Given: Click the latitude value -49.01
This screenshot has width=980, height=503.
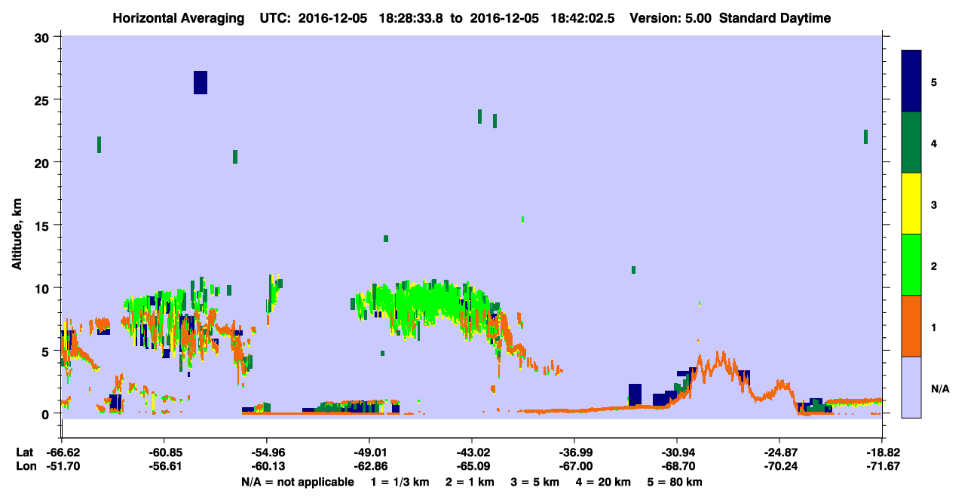Looking at the screenshot, I should pyautogui.click(x=369, y=452).
